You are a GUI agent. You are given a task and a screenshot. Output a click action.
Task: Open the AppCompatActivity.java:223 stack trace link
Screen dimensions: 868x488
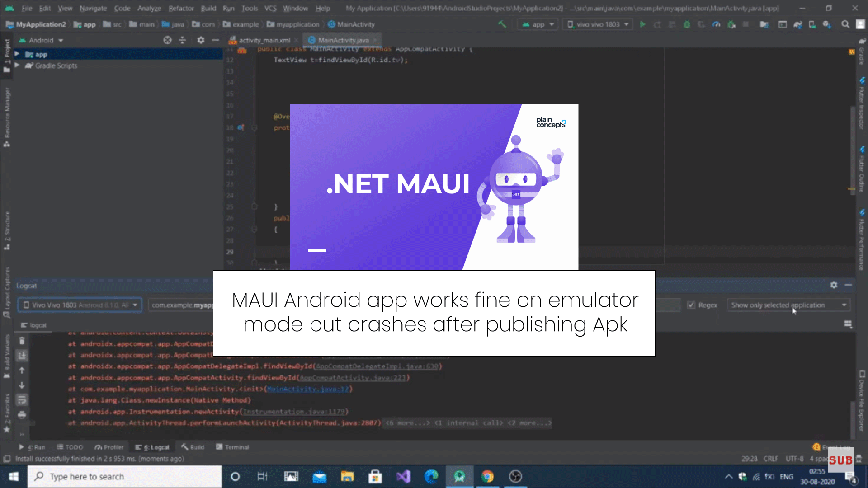tap(353, 378)
